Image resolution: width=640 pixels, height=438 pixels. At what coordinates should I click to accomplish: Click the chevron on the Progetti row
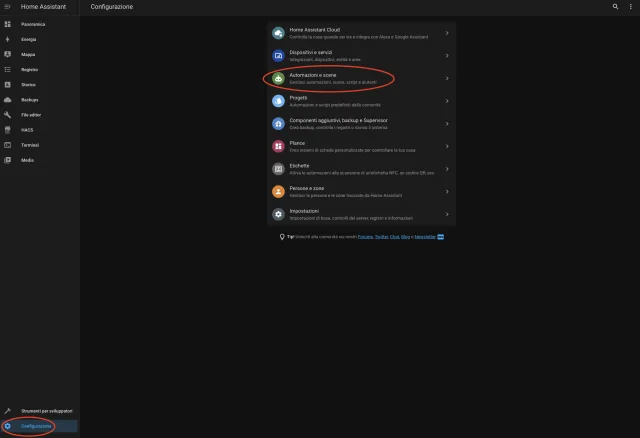(x=447, y=101)
